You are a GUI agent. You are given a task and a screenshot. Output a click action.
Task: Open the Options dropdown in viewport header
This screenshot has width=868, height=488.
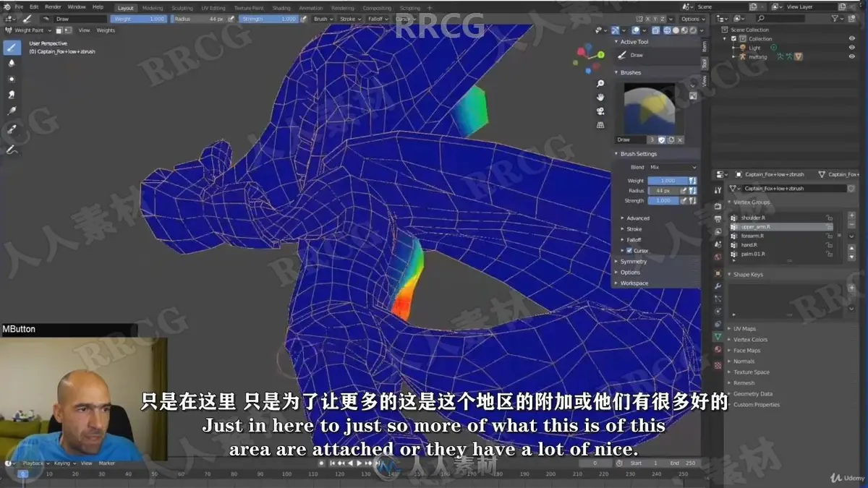(692, 19)
